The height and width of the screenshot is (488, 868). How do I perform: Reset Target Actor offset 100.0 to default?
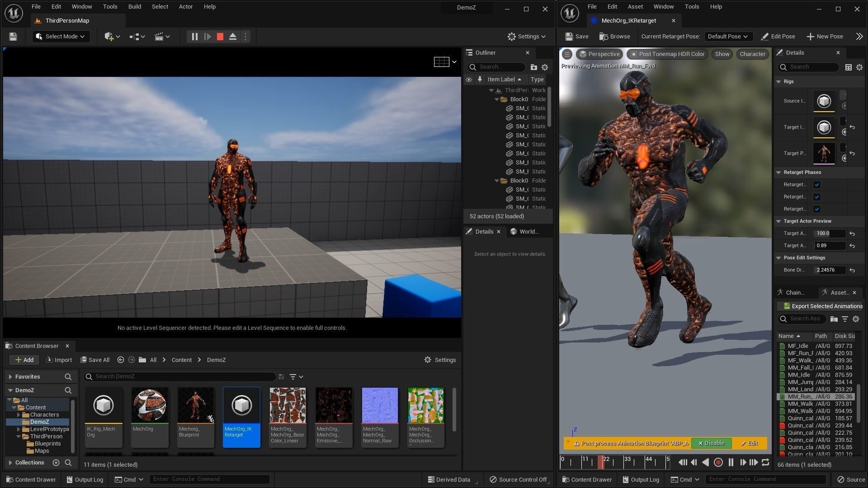(852, 234)
